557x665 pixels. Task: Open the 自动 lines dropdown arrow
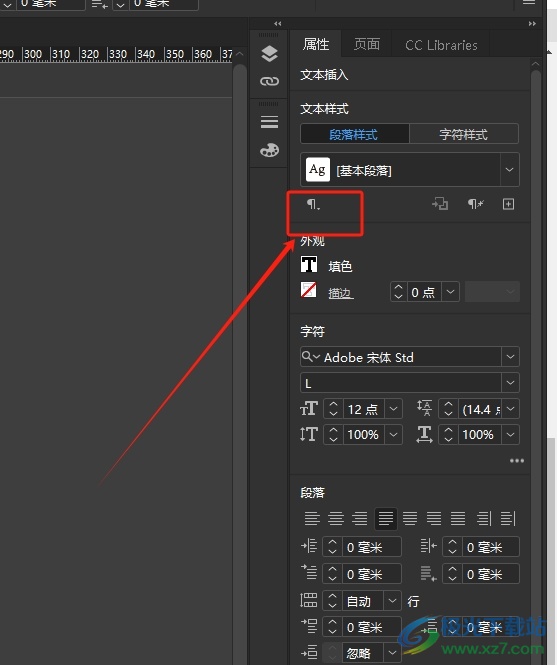click(392, 601)
